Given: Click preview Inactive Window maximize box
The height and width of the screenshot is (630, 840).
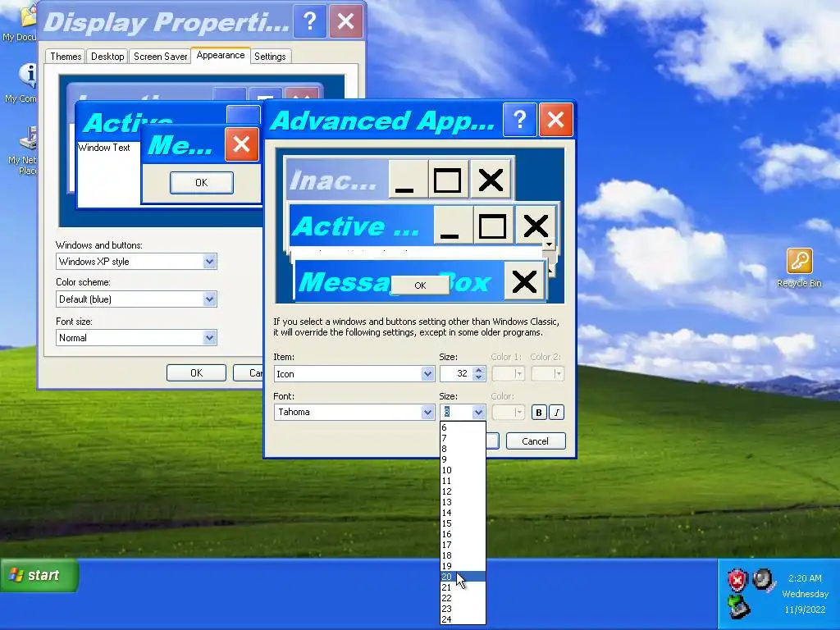Looking at the screenshot, I should 448,180.
